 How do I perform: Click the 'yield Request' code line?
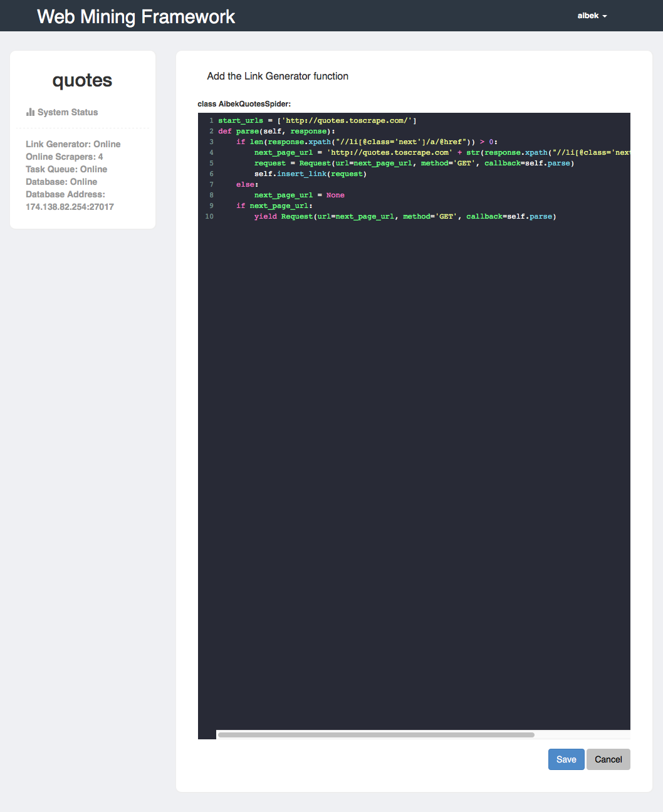405,216
